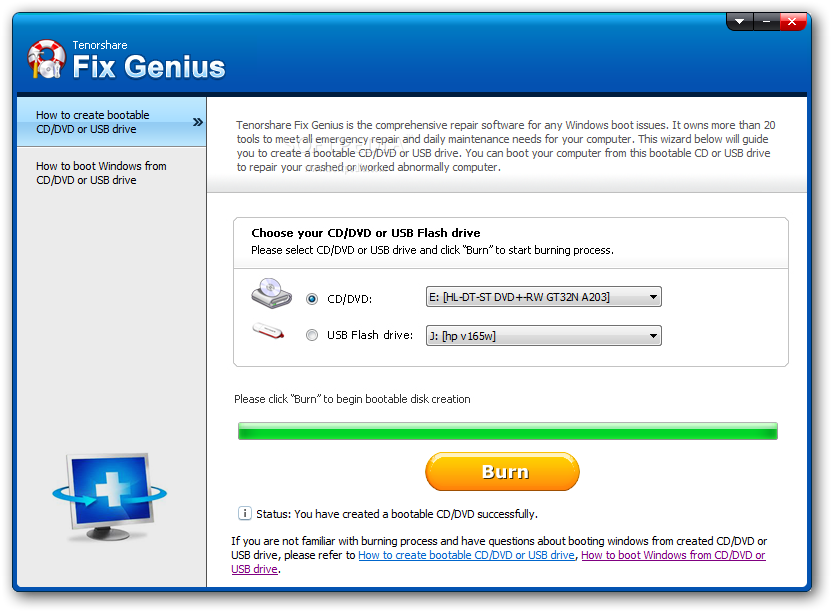The width and height of the screenshot is (832, 612).
Task: Click the 'Please select CD/DVD or USB drive' instruction
Action: click(x=432, y=250)
